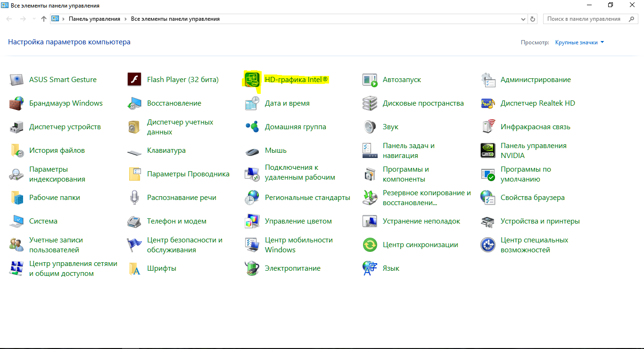Open the Домашняя группа icon
The image size is (644, 349).
pyautogui.click(x=252, y=127)
